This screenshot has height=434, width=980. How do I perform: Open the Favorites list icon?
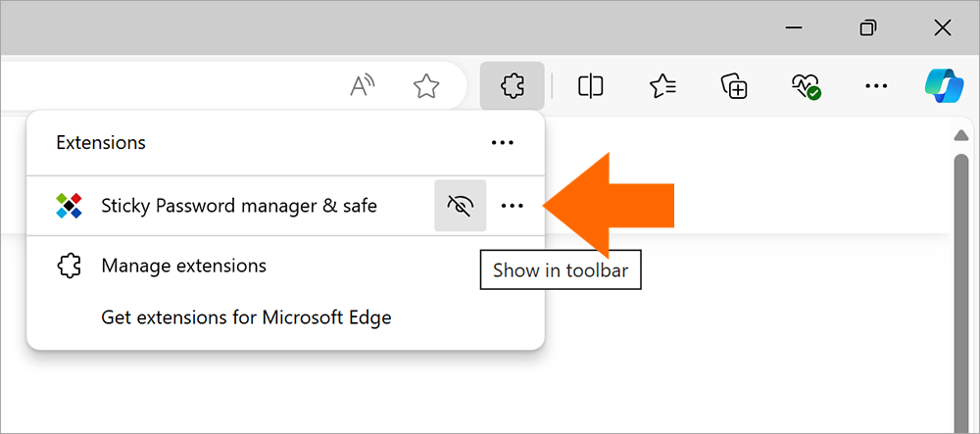[x=662, y=85]
